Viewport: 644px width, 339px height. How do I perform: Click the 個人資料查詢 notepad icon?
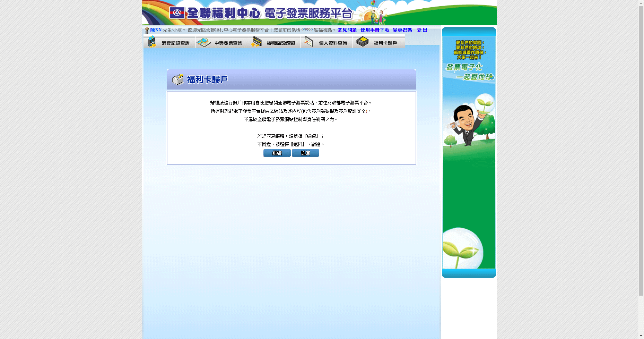pos(308,42)
